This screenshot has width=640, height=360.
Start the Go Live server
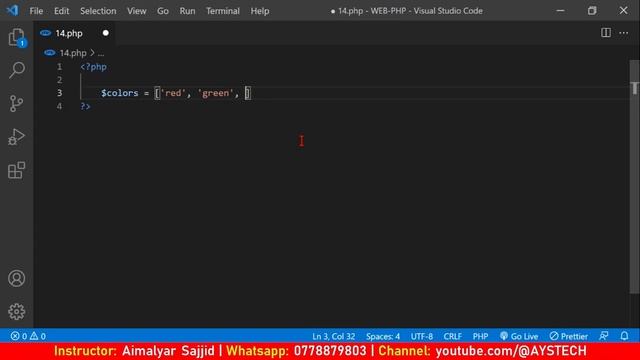519,336
